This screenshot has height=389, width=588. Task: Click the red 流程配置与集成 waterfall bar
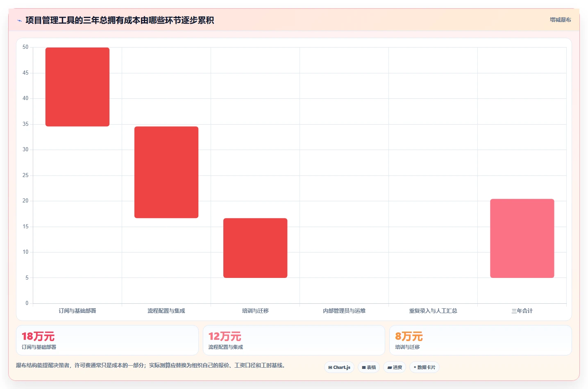coord(166,172)
